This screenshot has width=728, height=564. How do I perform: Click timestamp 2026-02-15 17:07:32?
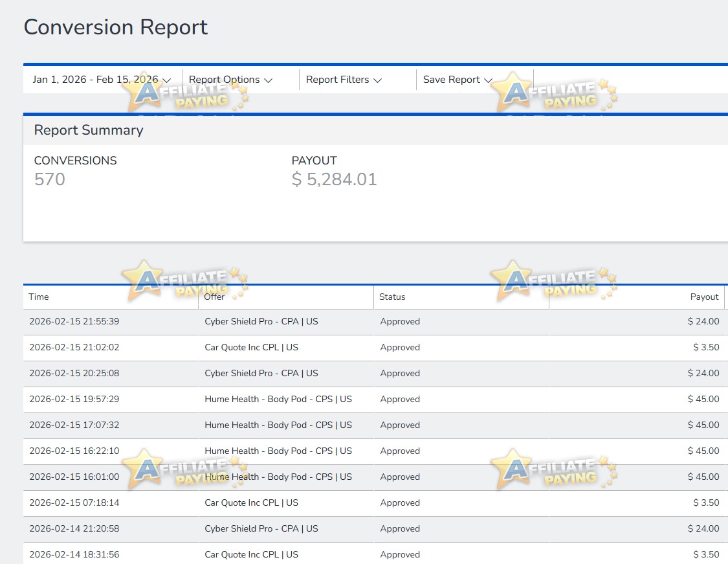pyautogui.click(x=74, y=425)
